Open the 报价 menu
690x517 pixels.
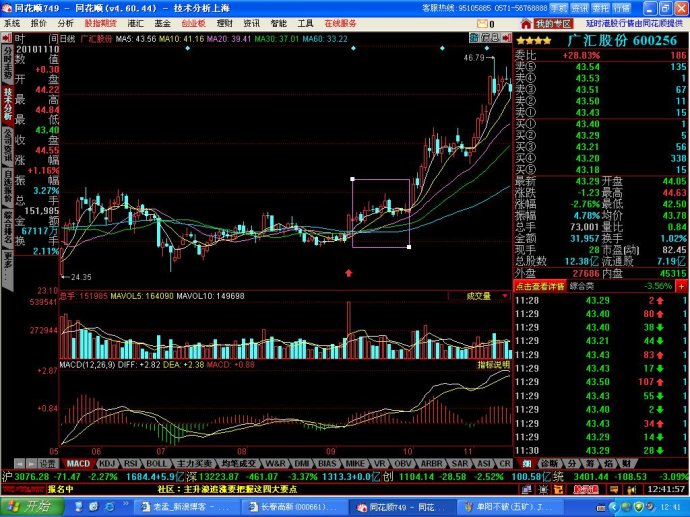(x=38, y=23)
